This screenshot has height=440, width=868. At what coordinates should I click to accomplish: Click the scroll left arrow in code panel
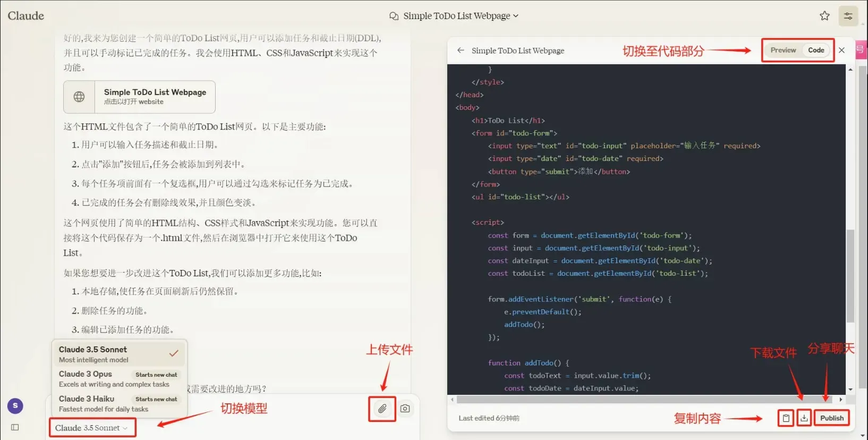click(452, 400)
